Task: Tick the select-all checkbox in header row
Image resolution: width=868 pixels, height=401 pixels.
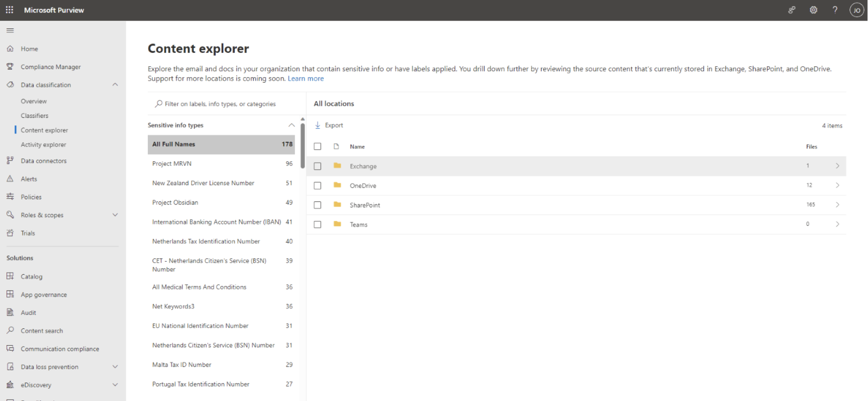Action: click(x=317, y=146)
